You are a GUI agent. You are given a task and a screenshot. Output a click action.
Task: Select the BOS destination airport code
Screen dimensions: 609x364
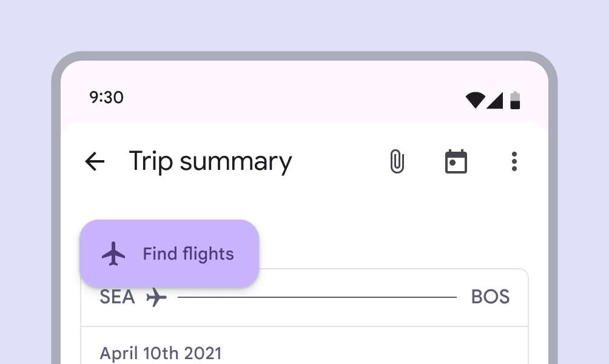[490, 297]
